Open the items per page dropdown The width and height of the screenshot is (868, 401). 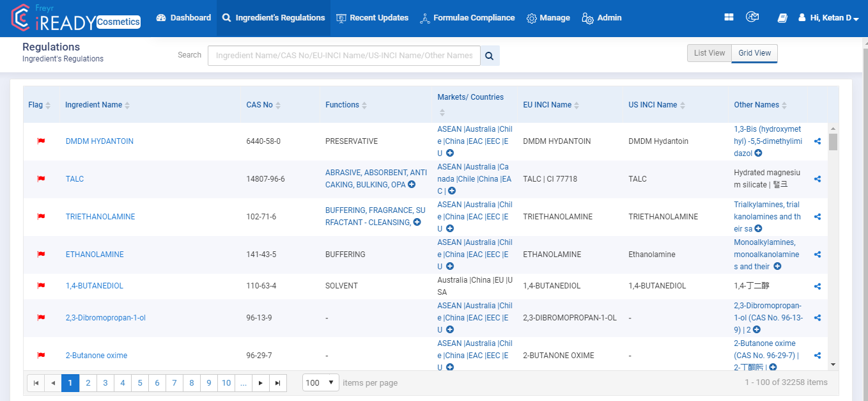[321, 382]
